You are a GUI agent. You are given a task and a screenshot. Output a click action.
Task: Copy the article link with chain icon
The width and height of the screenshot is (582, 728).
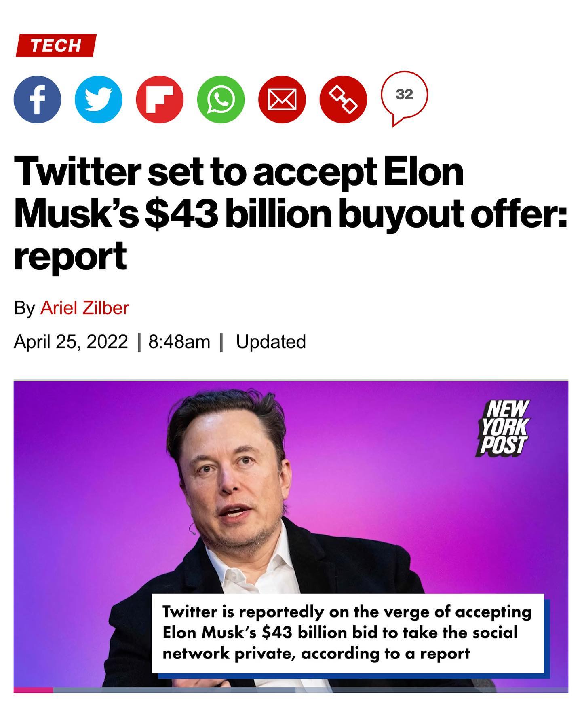point(343,99)
